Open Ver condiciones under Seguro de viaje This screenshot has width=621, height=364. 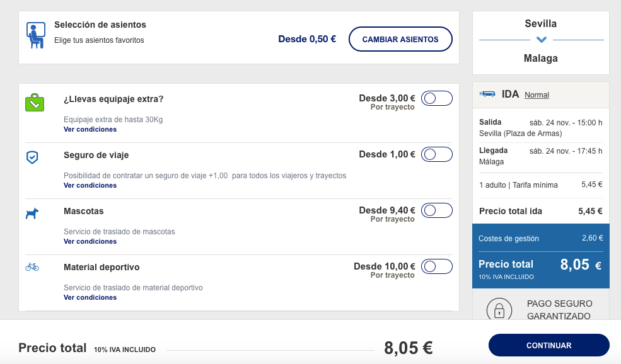click(x=90, y=185)
